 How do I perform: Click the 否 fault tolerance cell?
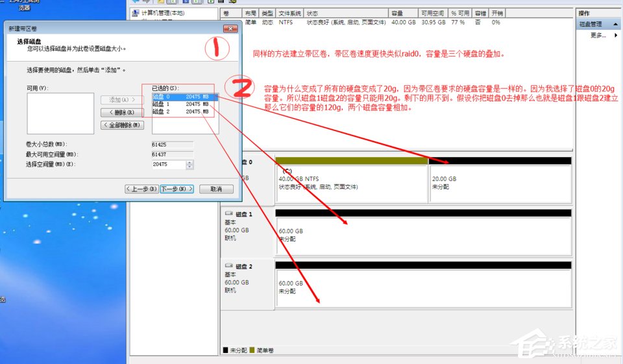(478, 23)
